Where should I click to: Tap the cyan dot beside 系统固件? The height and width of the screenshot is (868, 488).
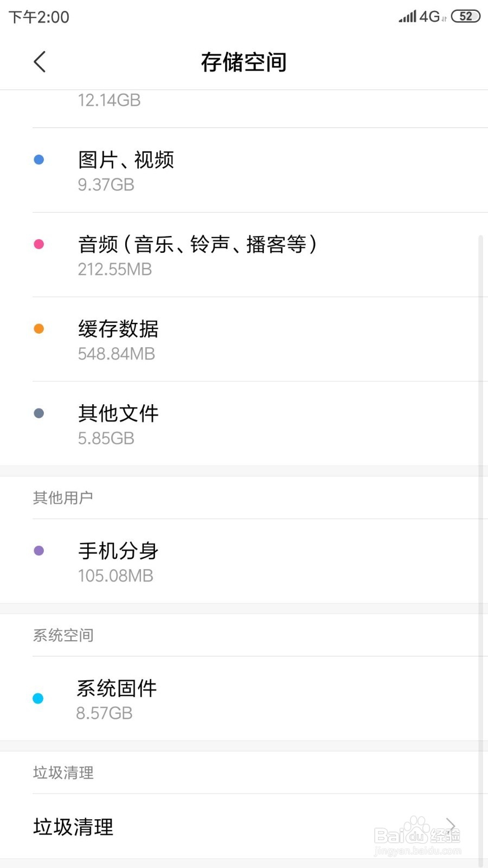coord(38,698)
